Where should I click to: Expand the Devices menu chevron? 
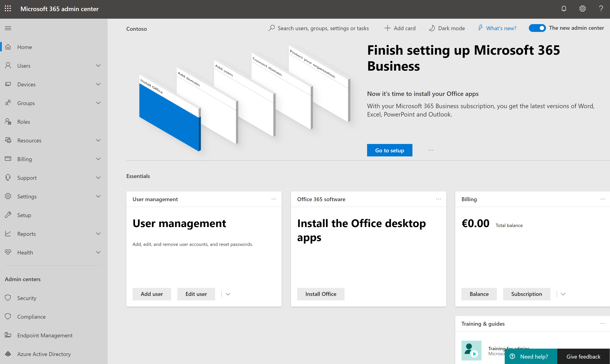(98, 84)
